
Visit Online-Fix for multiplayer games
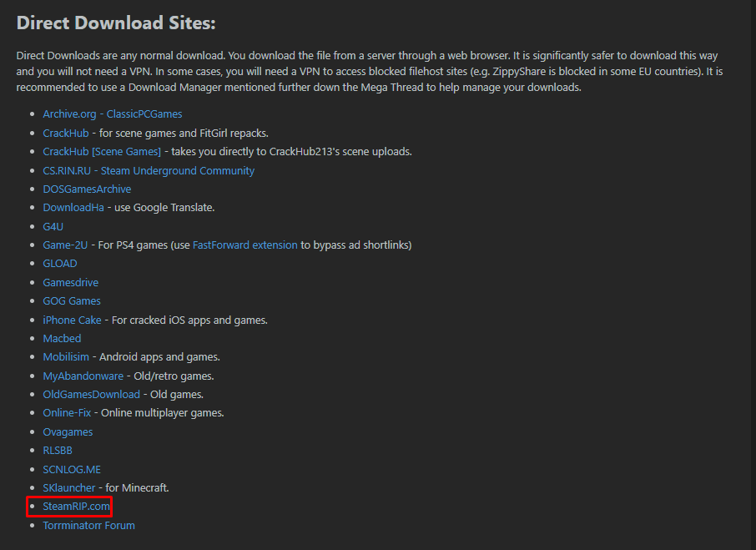67,412
